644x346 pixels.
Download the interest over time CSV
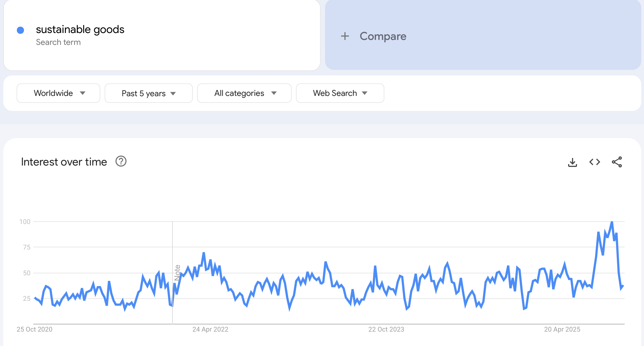click(x=572, y=162)
